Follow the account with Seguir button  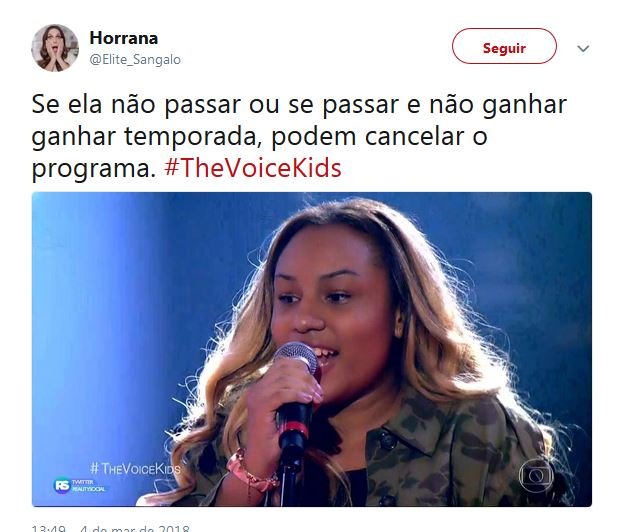pyautogui.click(x=504, y=46)
